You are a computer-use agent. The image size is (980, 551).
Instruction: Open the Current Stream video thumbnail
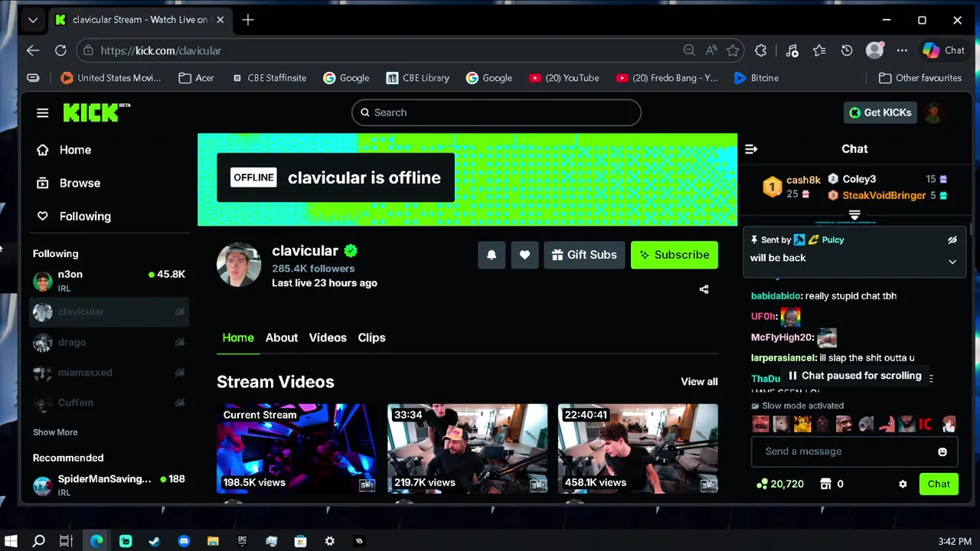pos(297,448)
